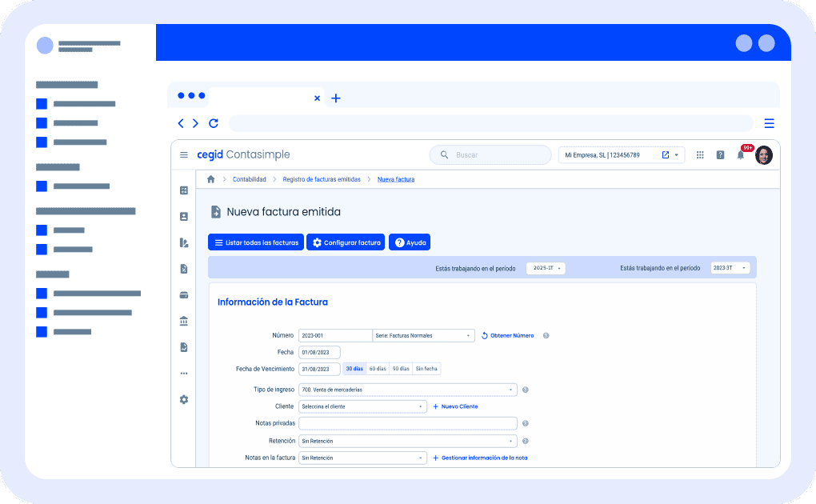Image resolution: width=816 pixels, height=504 pixels.
Task: Expand the 2023-3T period selector
Action: click(x=730, y=268)
